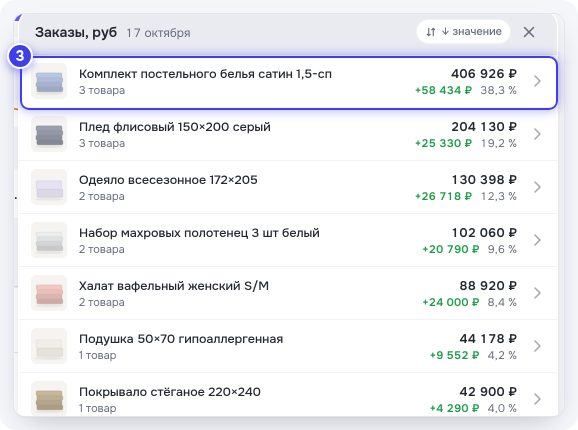The height and width of the screenshot is (430, 578).
Task: Click the 4,2 % share value
Action: (x=502, y=355)
